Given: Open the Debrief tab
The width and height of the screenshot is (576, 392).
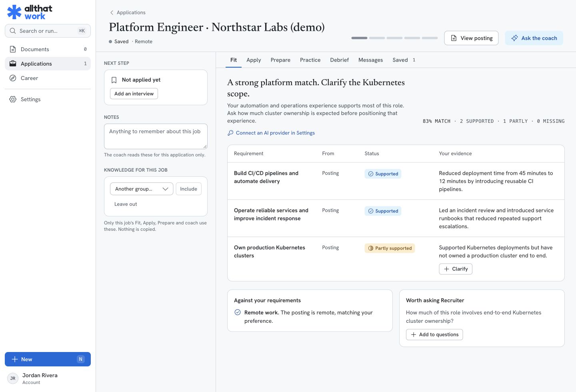Looking at the screenshot, I should (x=340, y=60).
